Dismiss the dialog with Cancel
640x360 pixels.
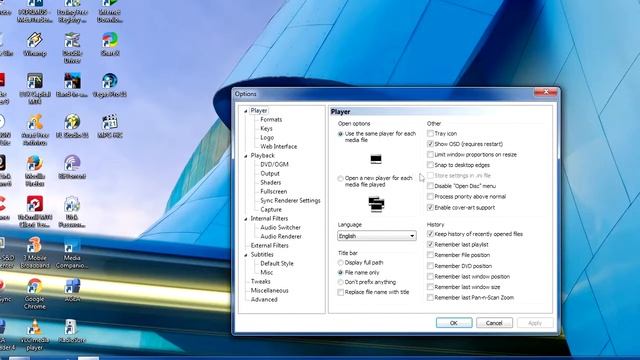[x=494, y=322]
